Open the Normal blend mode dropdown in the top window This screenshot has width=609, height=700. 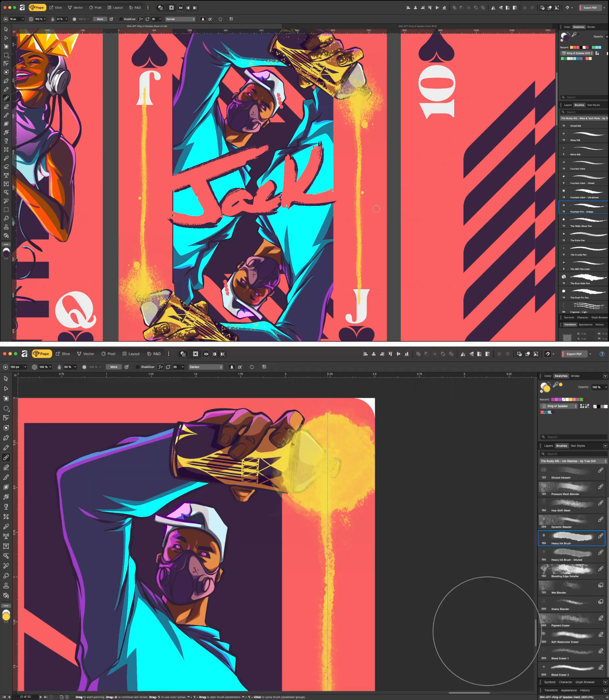coord(180,19)
